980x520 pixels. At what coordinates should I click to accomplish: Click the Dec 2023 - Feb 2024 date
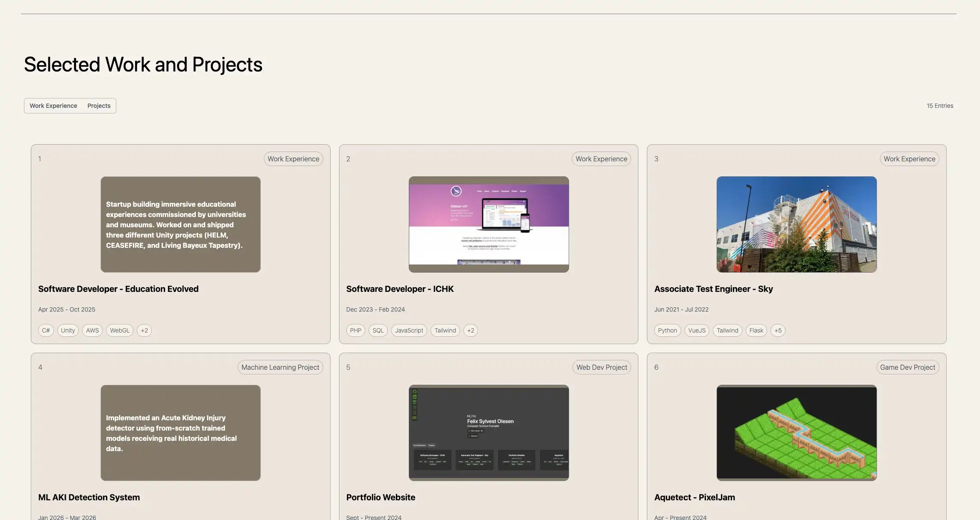point(375,309)
